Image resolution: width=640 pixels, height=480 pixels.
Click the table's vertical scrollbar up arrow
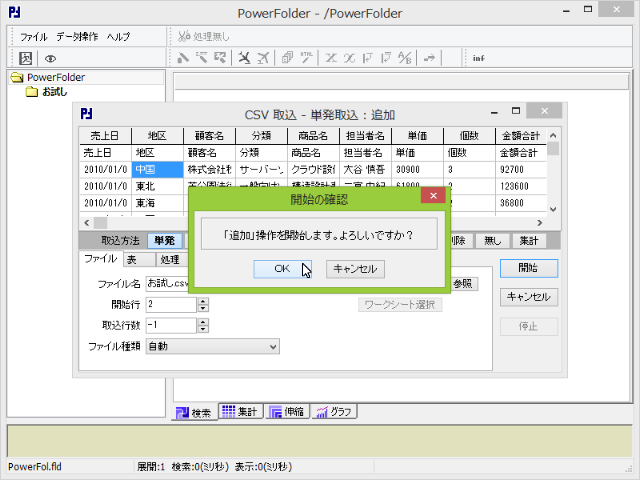pos(553,135)
